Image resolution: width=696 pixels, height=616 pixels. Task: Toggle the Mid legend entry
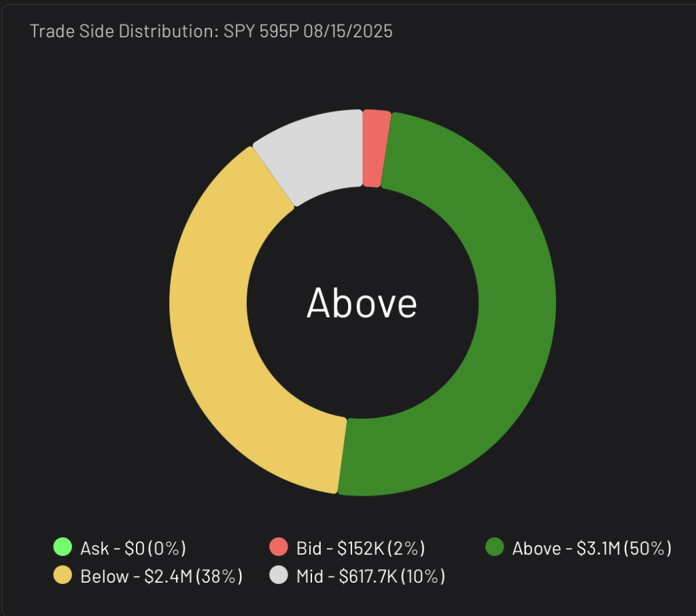coord(358,576)
